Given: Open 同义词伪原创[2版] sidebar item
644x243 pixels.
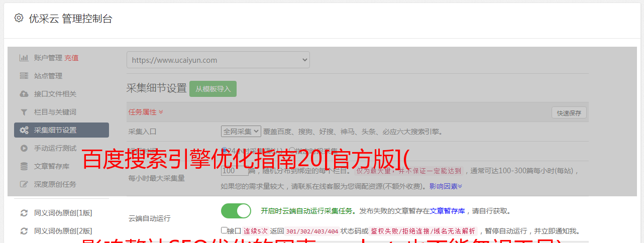Looking at the screenshot, I should coord(63,231).
